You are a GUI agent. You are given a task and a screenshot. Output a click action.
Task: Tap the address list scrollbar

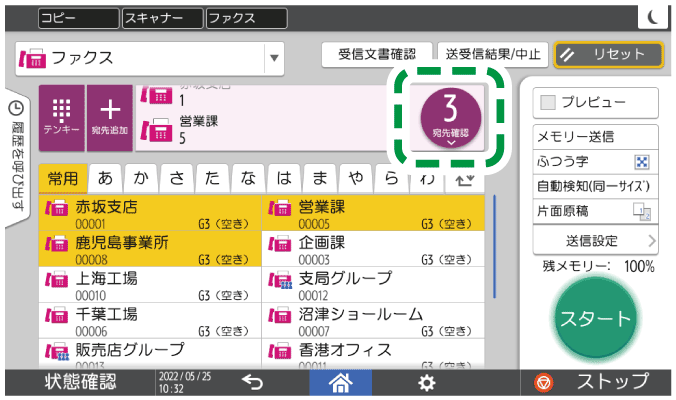(494, 247)
